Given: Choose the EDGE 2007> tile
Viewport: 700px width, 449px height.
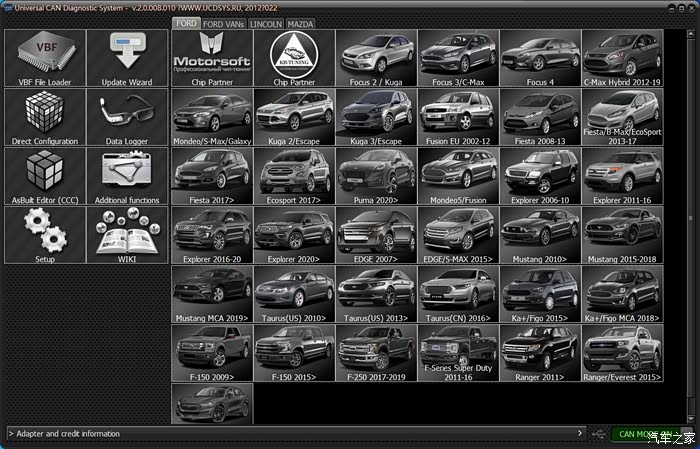Looking at the screenshot, I should [x=376, y=235].
